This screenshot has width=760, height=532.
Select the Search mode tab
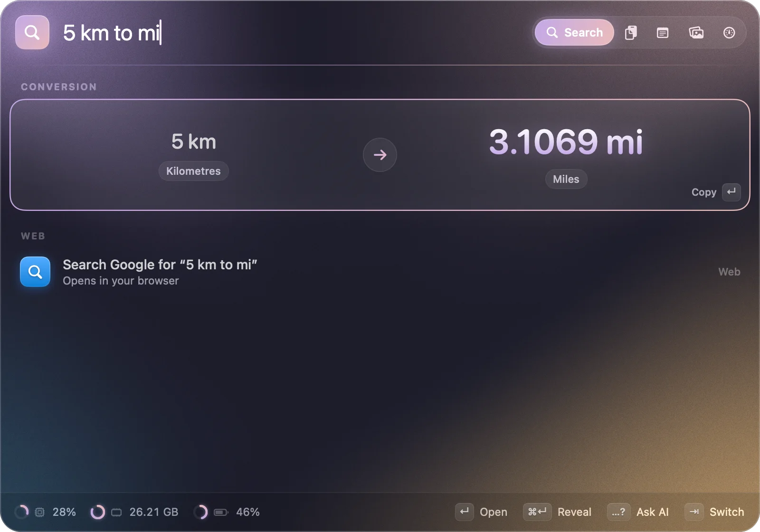(x=574, y=32)
